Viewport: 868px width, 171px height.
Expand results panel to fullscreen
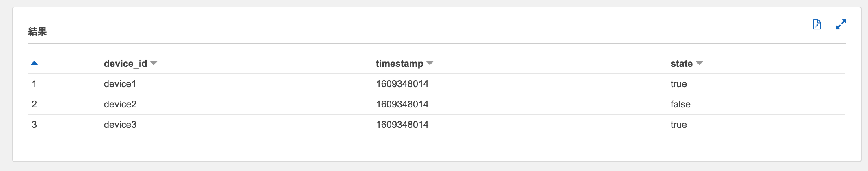[x=841, y=24]
